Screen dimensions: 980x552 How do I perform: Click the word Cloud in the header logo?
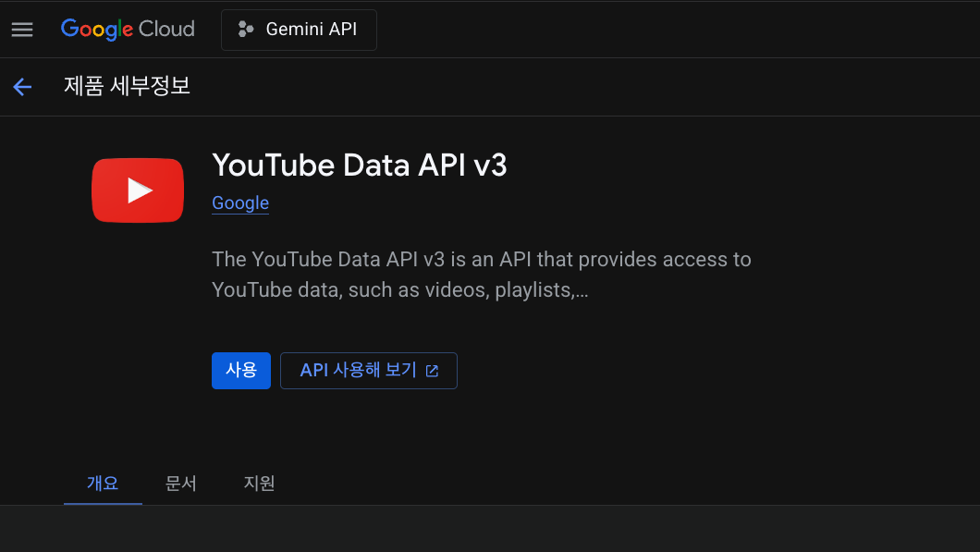point(166,30)
